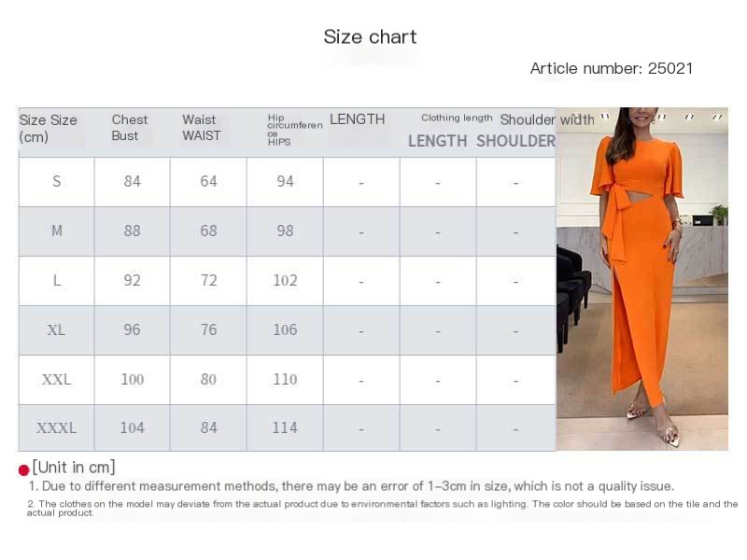This screenshot has height=560, width=747.
Task: Click the red bullet beside Unit in cm
Action: pyautogui.click(x=23, y=469)
